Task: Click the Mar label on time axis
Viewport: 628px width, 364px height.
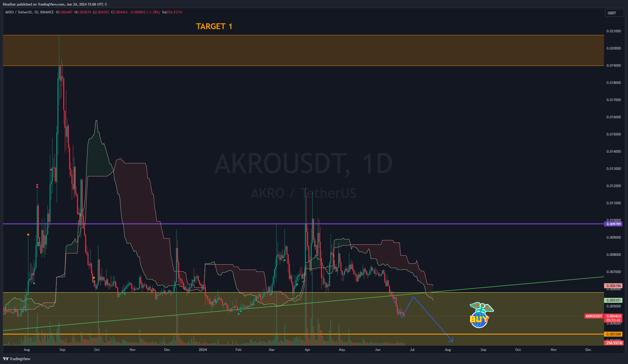Action: click(x=272, y=350)
